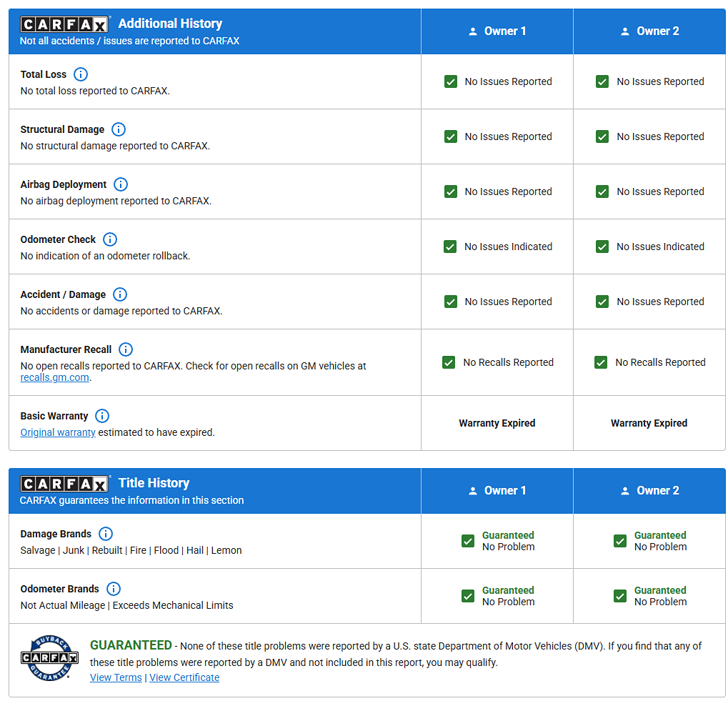Click the CARFAX logo in Title History header
Viewport: 728px width, 706px height.
(64, 484)
